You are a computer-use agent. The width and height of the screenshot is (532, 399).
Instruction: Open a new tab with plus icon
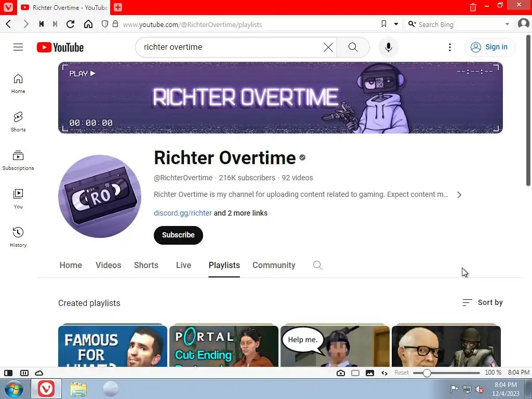coord(118,7)
